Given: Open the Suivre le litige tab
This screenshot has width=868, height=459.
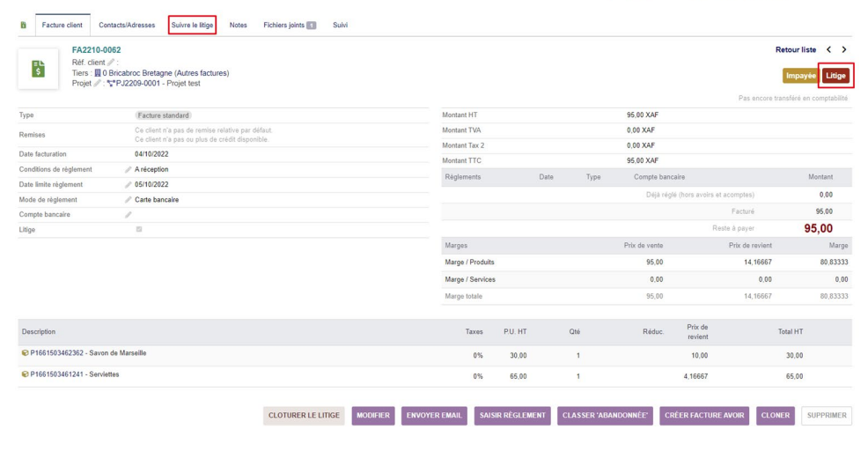Looking at the screenshot, I should [x=192, y=25].
